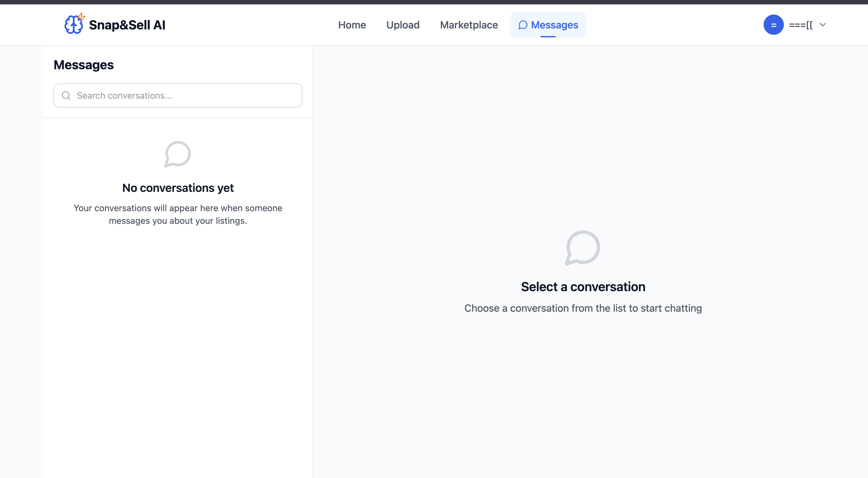Click the Snap&Sell AI brand name

127,25
